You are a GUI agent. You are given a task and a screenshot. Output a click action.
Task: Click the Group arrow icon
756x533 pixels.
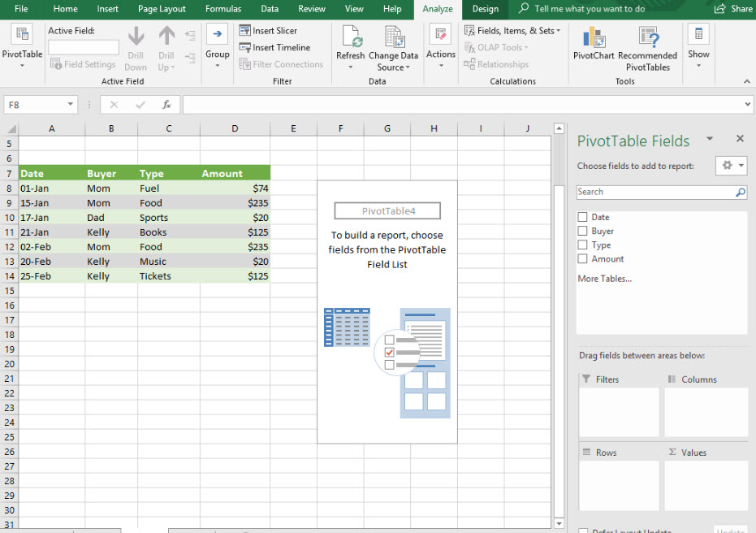coord(217,34)
